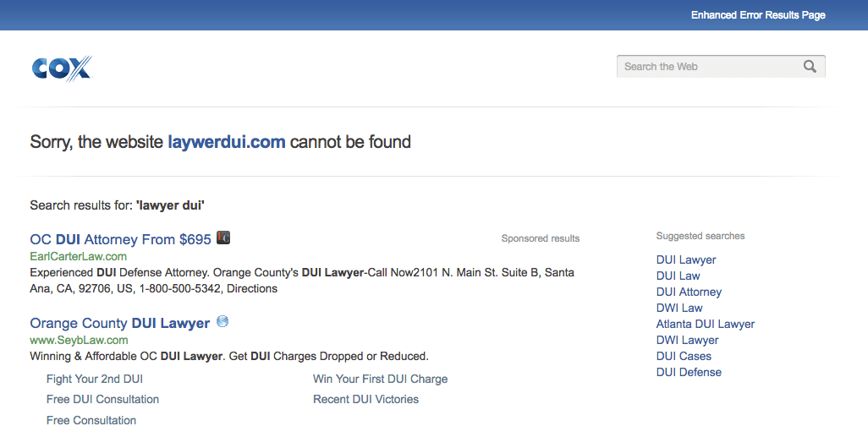The image size is (868, 448).
Task: Select the DUI Lawyer suggested search
Action: tap(686, 260)
